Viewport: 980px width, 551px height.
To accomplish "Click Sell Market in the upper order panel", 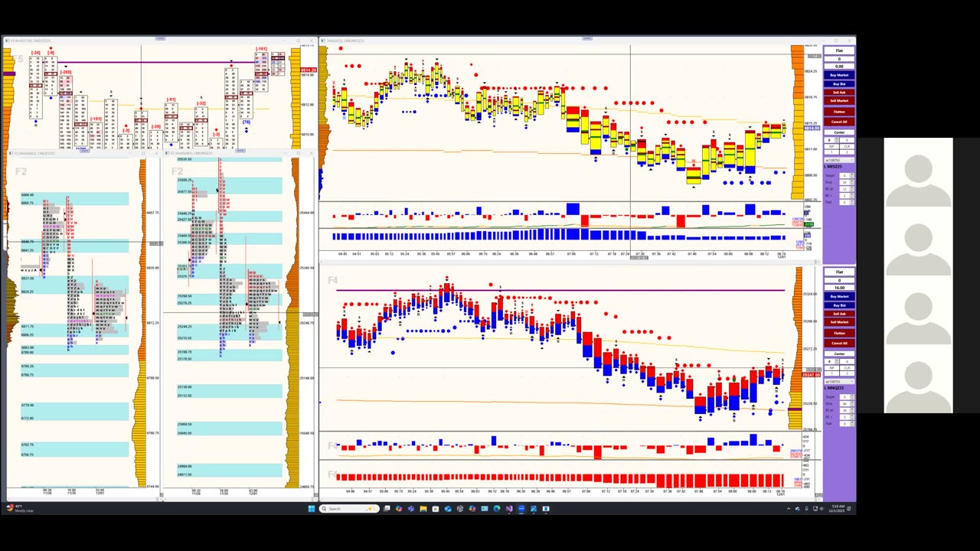I will [x=839, y=100].
